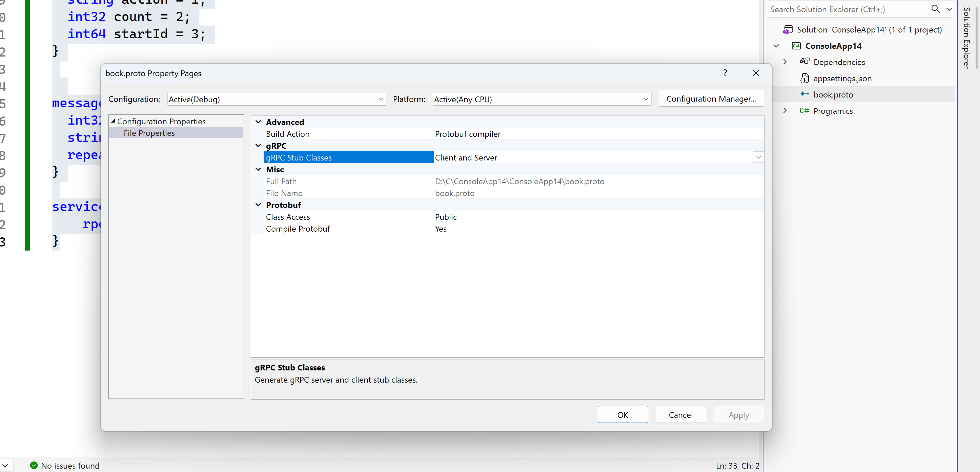Image resolution: width=980 pixels, height=472 pixels.
Task: Click the solution icon in Solution Explorer
Action: [788, 30]
